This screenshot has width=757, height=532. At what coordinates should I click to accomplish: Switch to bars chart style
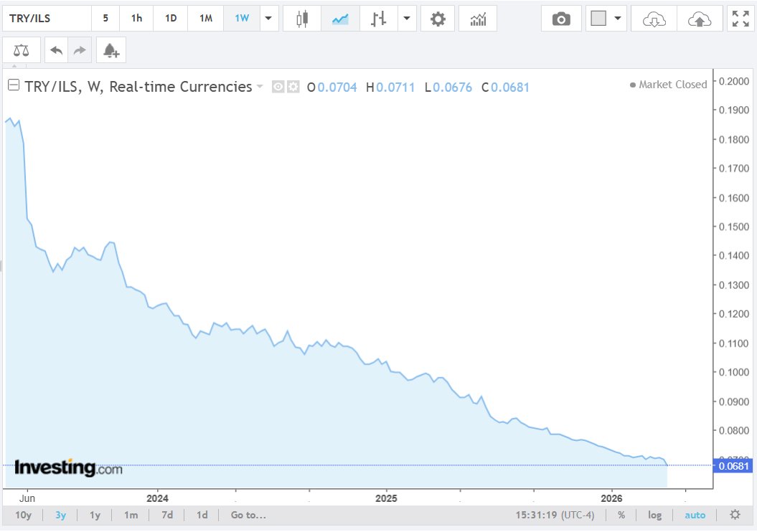[x=379, y=19]
